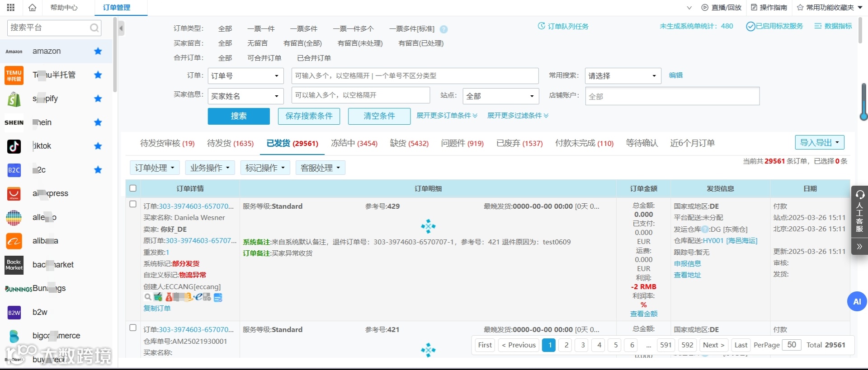Open the 买家姓名 buyer info dropdown

[245, 96]
